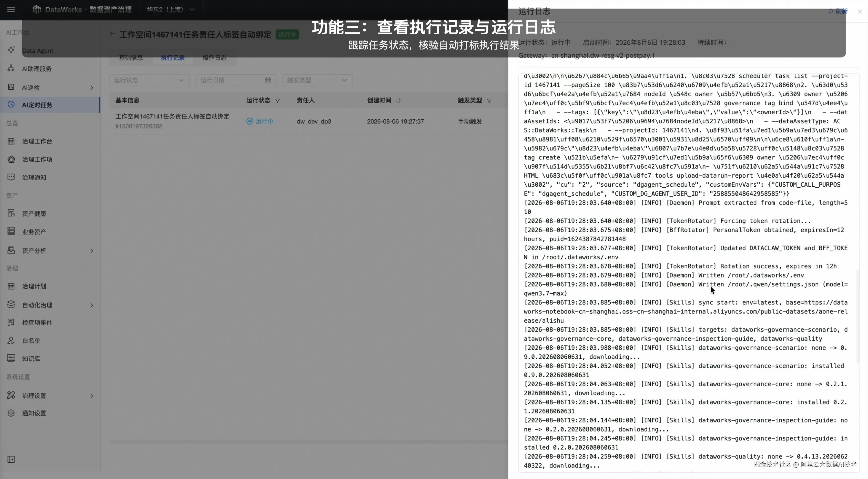
Task: Click the dw_dev_dp3 owner cell
Action: point(314,121)
